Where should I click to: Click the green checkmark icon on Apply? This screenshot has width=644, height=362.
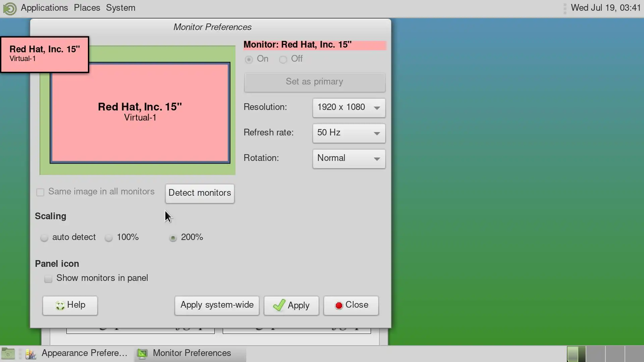coord(279,305)
